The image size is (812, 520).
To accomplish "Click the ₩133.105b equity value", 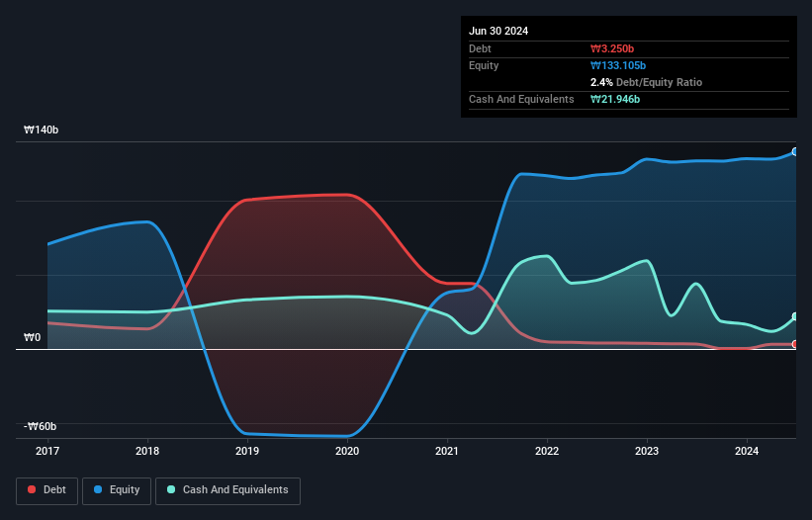I will pos(618,65).
